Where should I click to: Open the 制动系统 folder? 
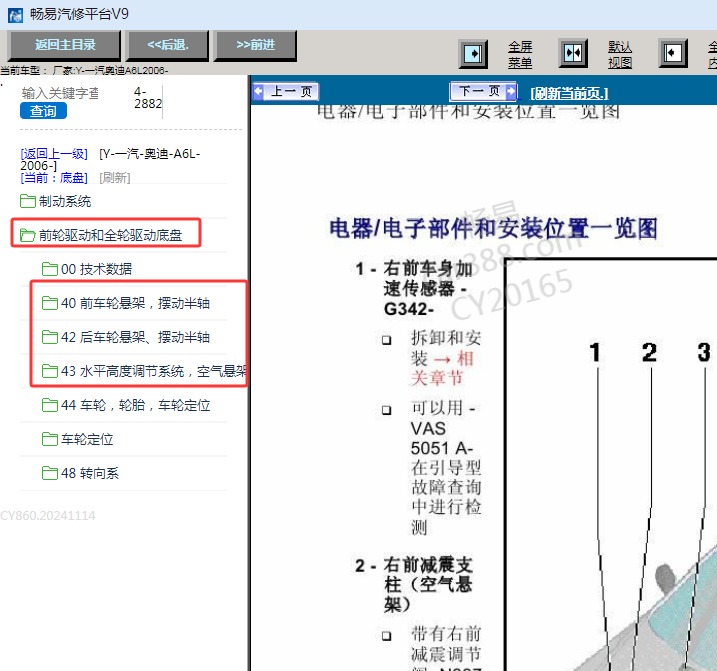64,201
